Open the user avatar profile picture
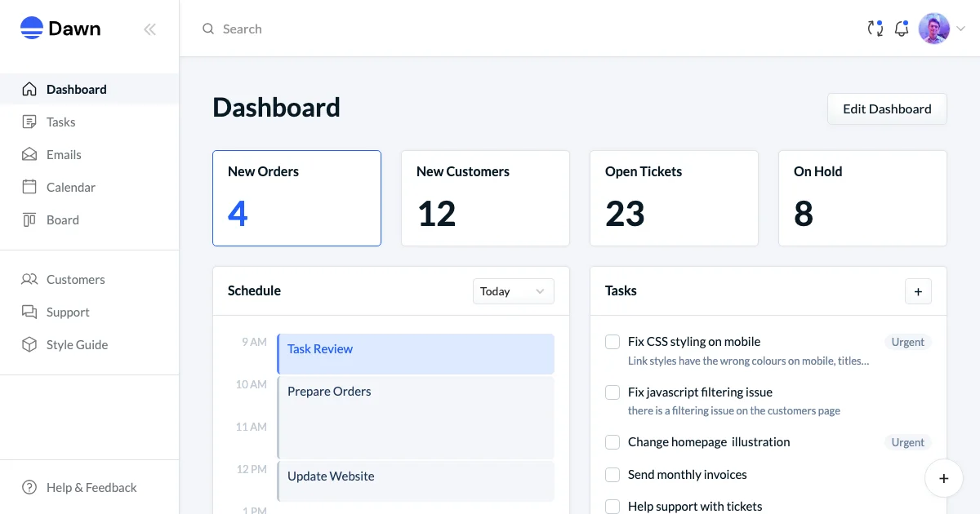The height and width of the screenshot is (514, 980). (x=934, y=29)
